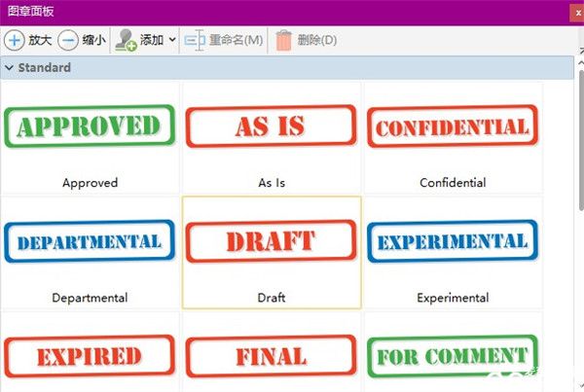Click the 删除(D) delete button
This screenshot has height=392, width=584.
click(x=317, y=40)
